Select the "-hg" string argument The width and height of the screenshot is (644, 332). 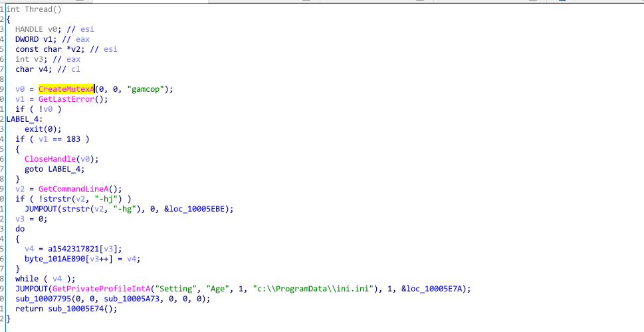coord(125,209)
